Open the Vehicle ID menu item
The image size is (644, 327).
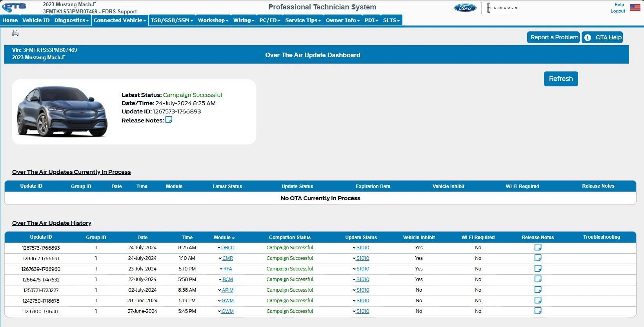coord(36,20)
